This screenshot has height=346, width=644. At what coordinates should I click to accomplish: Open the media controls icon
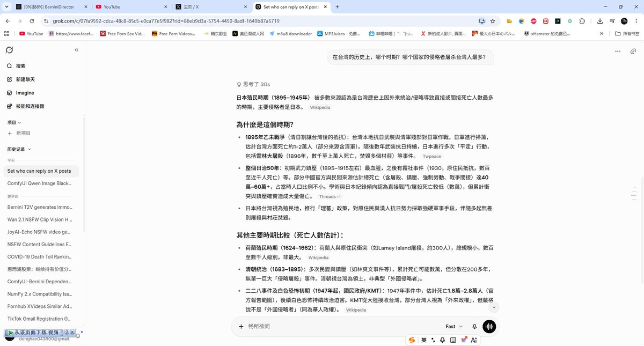[611, 21]
